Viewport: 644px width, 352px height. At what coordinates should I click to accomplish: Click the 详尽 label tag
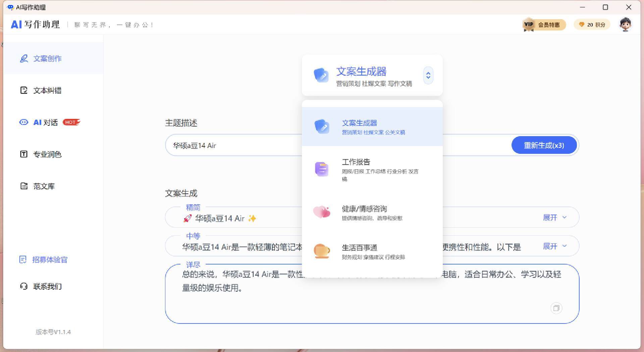193,265
